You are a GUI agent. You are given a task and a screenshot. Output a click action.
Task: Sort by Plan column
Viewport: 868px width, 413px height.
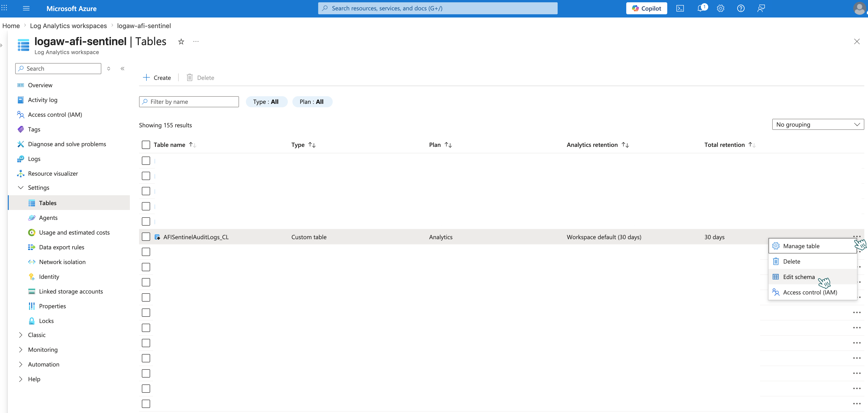(448, 145)
